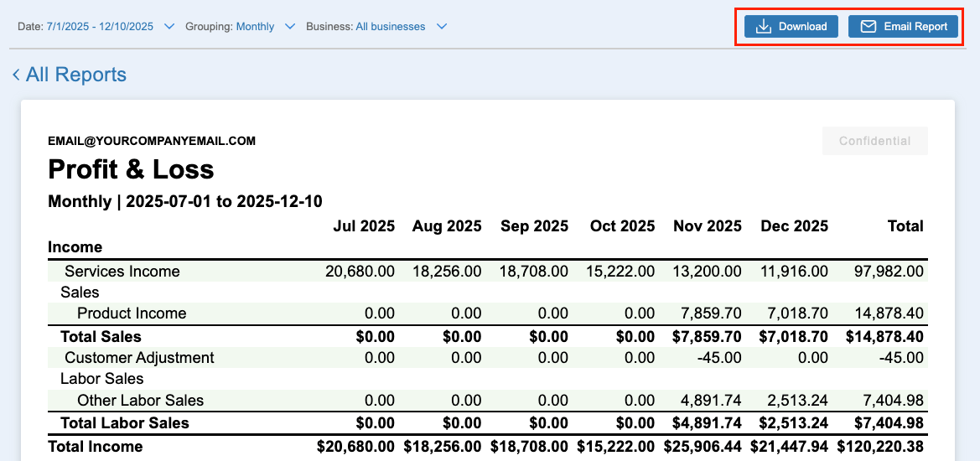Toggle the Confidential watermark button
This screenshot has height=461, width=980.
point(874,141)
